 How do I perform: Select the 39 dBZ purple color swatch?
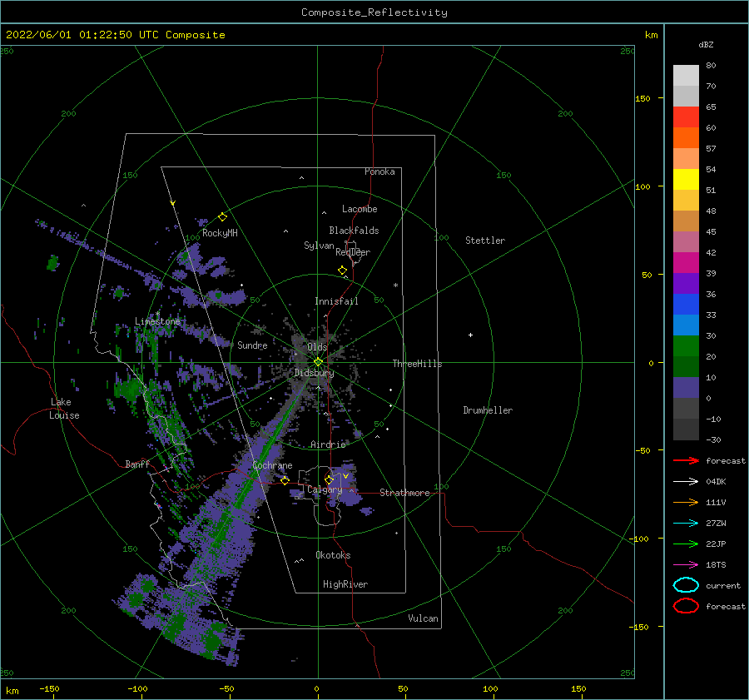point(686,283)
